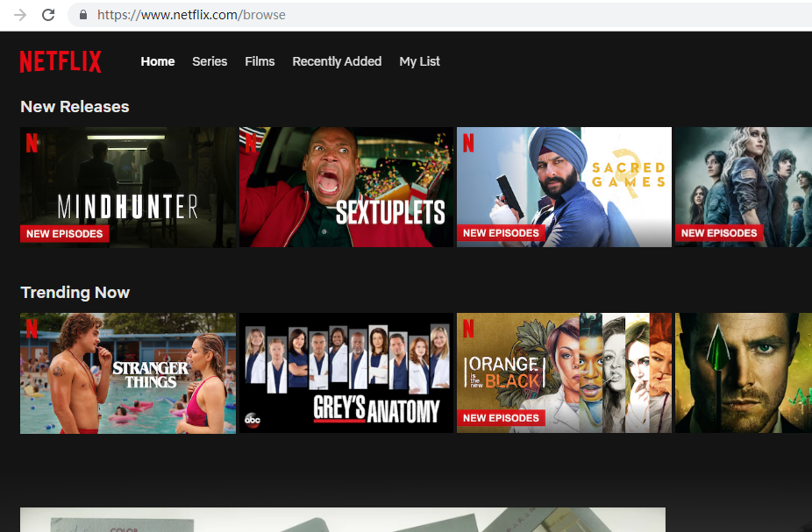Image resolution: width=812 pixels, height=532 pixels.
Task: Open the Sextuplets thumbnail
Action: pyautogui.click(x=345, y=188)
